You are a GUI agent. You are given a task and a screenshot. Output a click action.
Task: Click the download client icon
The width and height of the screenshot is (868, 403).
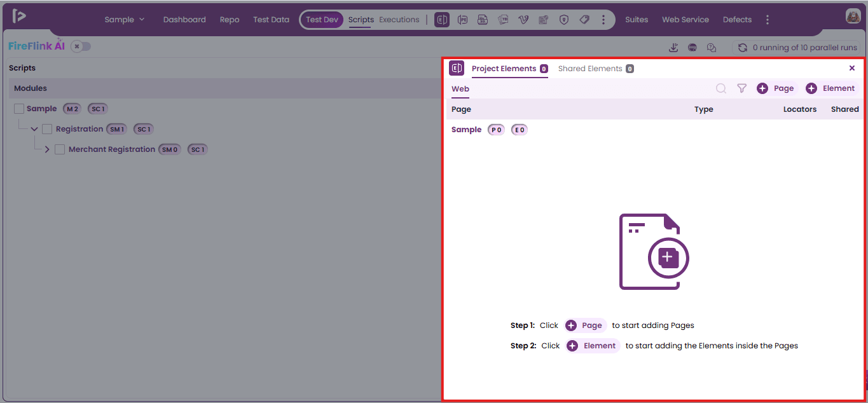(x=673, y=48)
